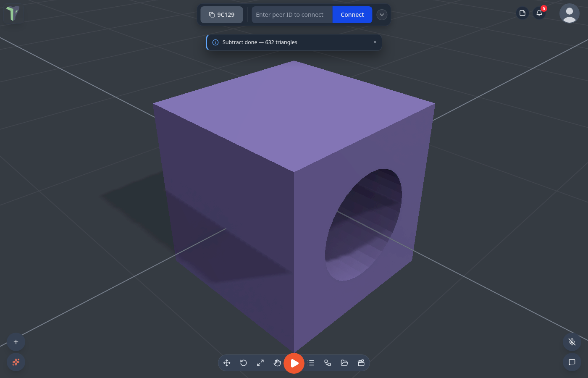The width and height of the screenshot is (588, 378).
Task: Open the assets folder
Action: 344,363
